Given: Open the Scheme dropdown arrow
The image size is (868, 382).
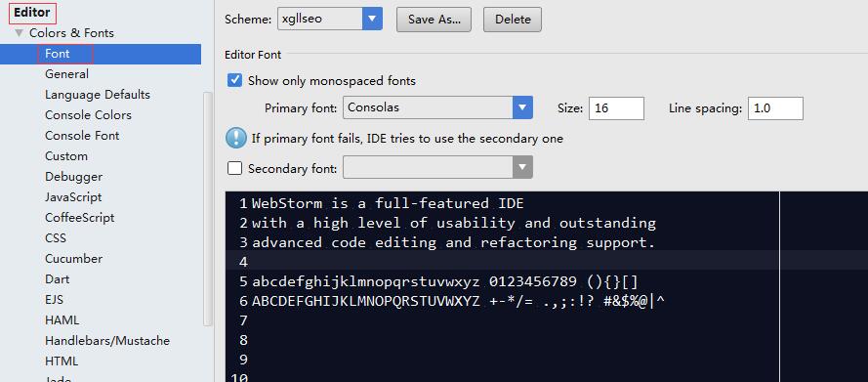Looking at the screenshot, I should tap(372, 19).
